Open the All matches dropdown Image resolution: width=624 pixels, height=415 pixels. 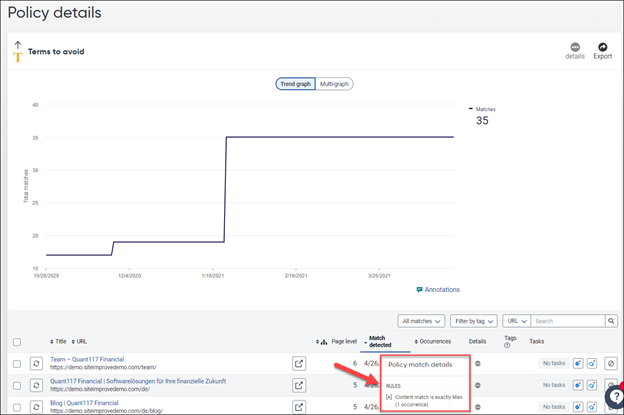(x=421, y=321)
